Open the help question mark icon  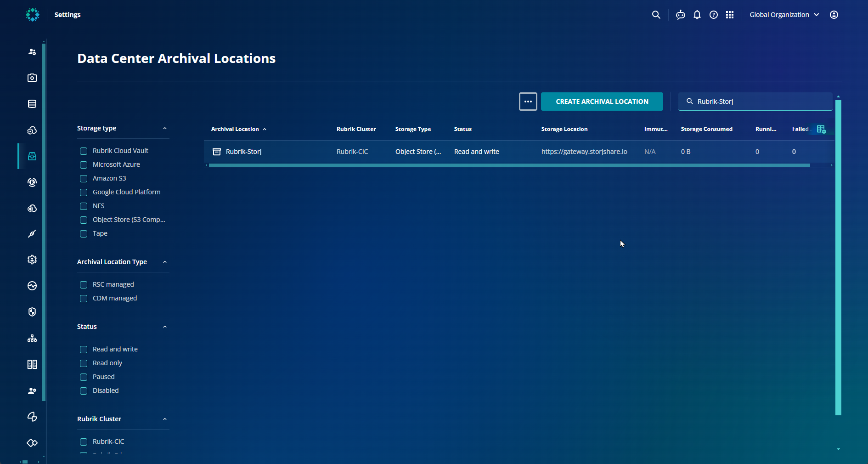(714, 15)
